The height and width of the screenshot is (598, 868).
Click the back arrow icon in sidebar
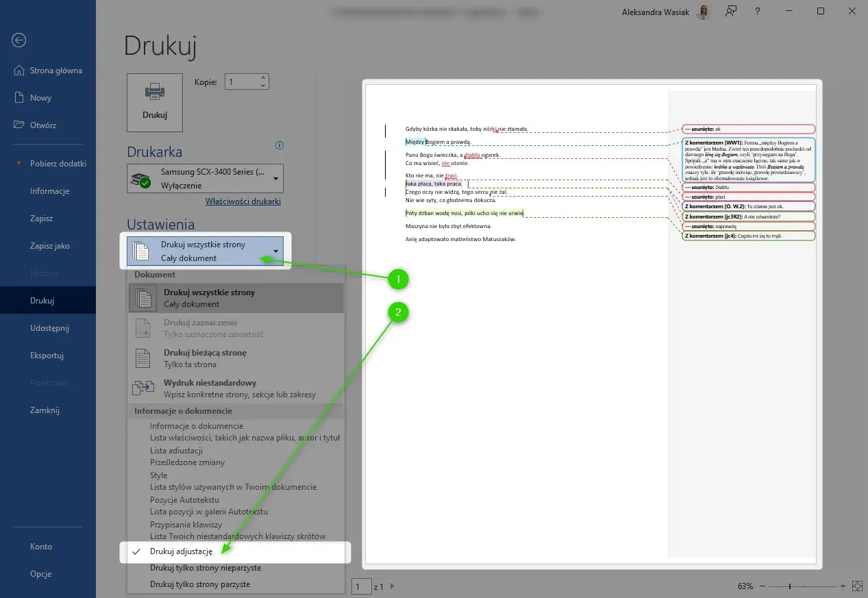(x=19, y=40)
